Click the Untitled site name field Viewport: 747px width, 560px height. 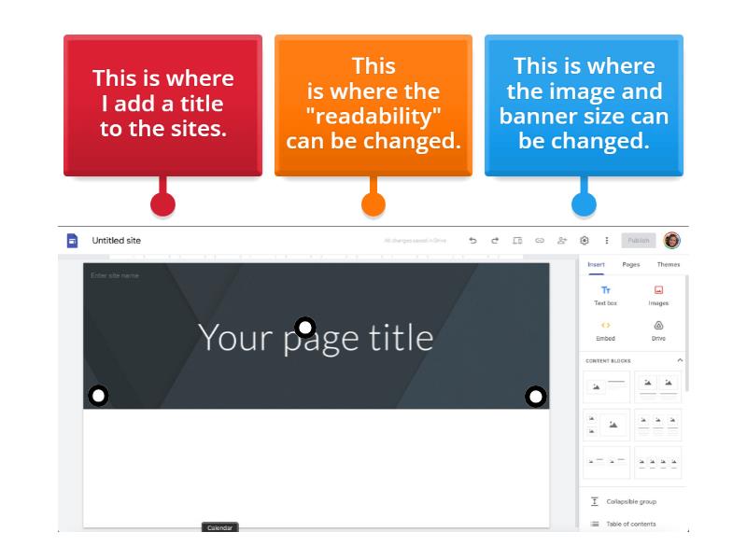(x=116, y=241)
